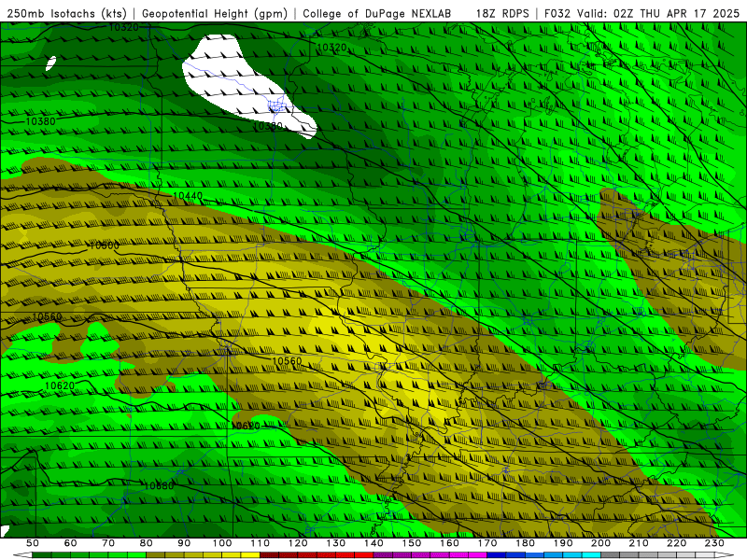Click the 80 value on the color scale
The width and height of the screenshot is (747, 560).
[x=147, y=543]
